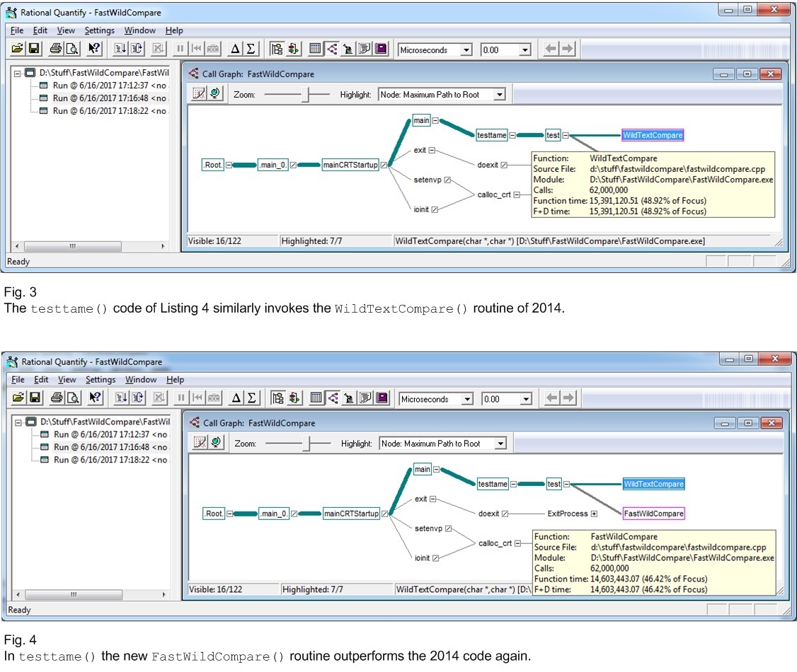The width and height of the screenshot is (797, 672).
Task: Open Microseconds dropdown in top window
Action: [466, 50]
